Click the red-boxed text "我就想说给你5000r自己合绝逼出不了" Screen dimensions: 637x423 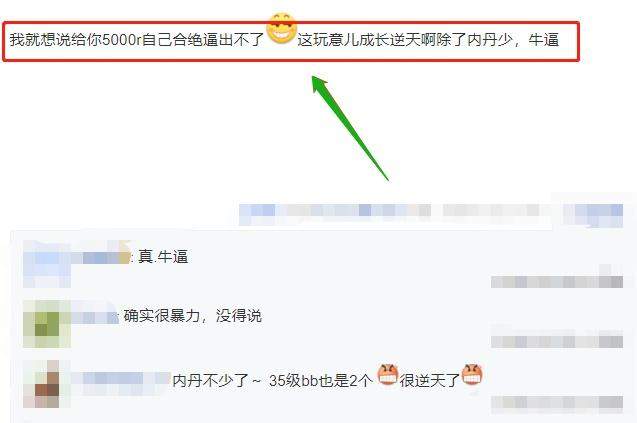click(137, 40)
